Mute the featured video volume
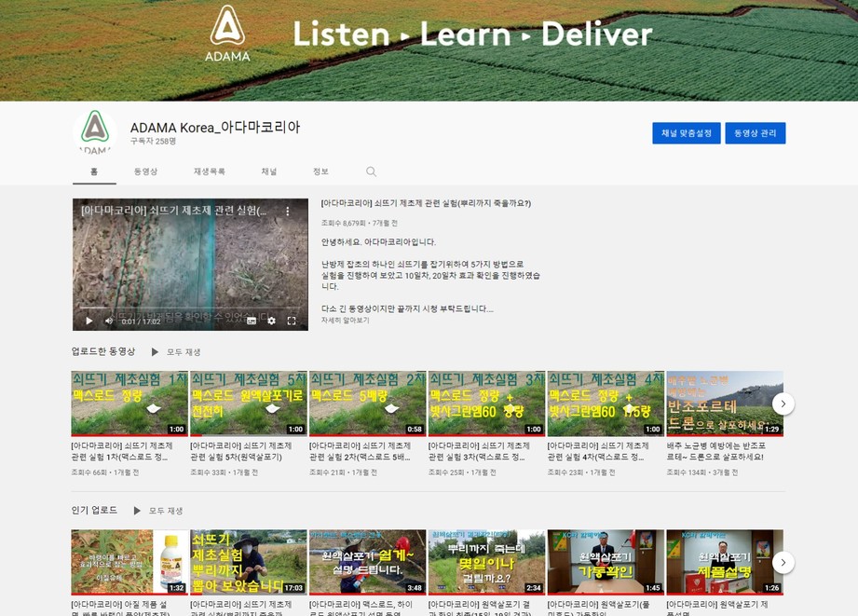The width and height of the screenshot is (858, 616). 109,321
